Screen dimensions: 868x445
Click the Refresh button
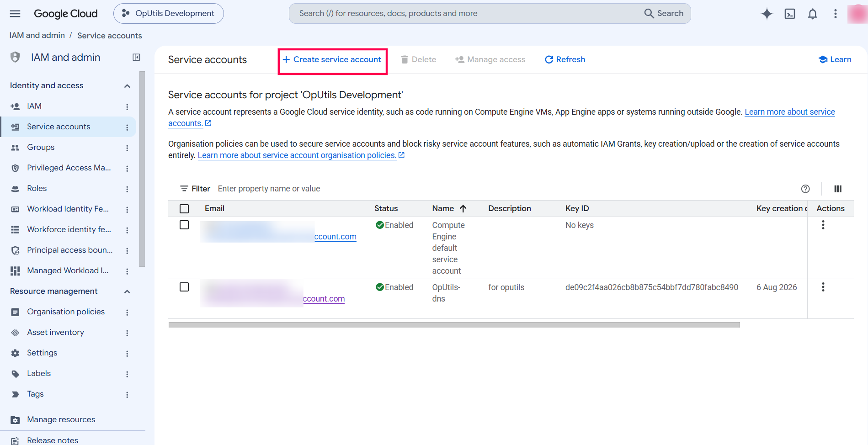tap(564, 59)
